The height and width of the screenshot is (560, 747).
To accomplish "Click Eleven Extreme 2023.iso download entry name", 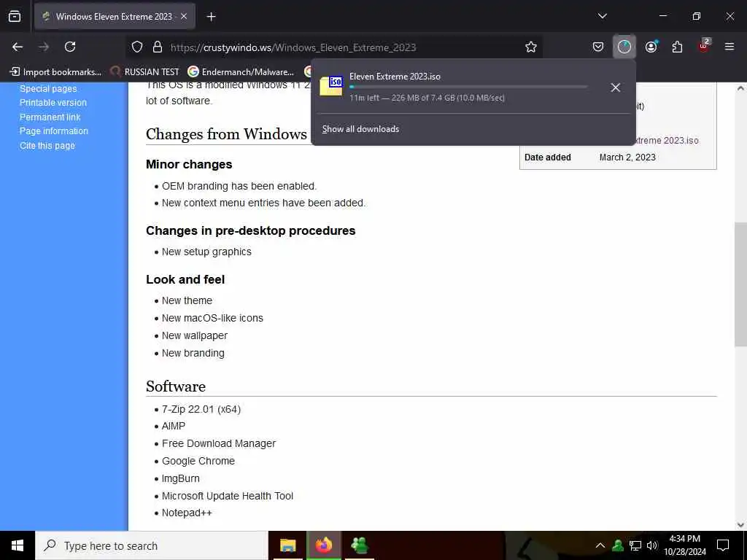I will coord(395,76).
